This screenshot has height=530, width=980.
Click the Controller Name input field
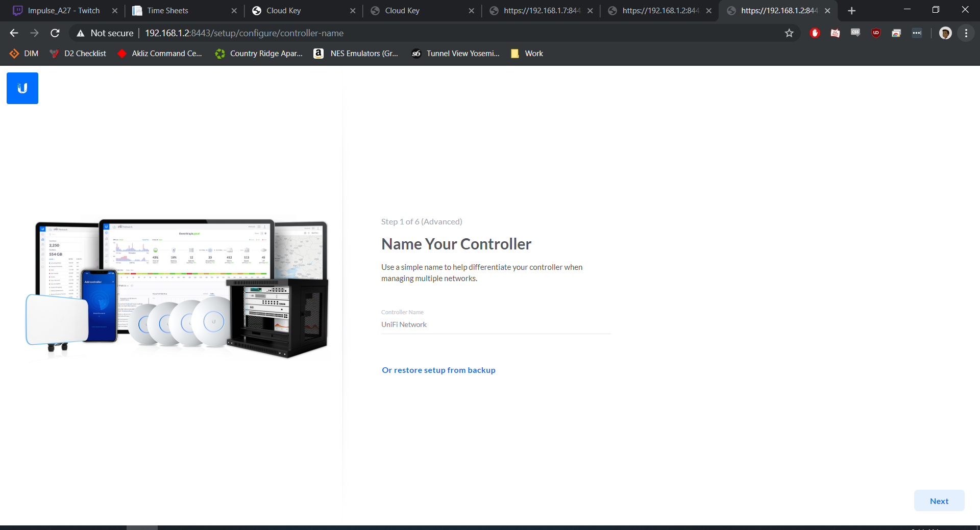click(495, 324)
